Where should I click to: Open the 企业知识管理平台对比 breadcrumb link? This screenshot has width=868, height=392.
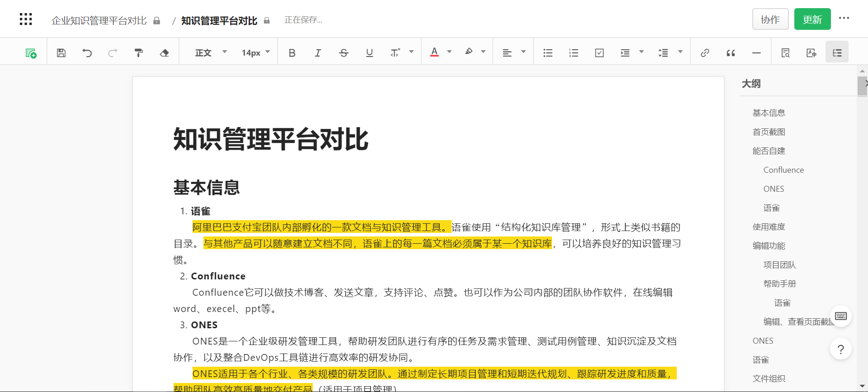(x=99, y=20)
